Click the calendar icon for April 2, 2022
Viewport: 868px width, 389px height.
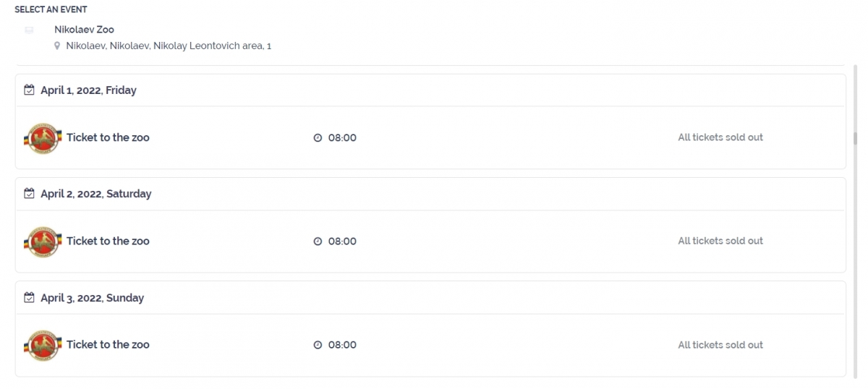point(29,194)
